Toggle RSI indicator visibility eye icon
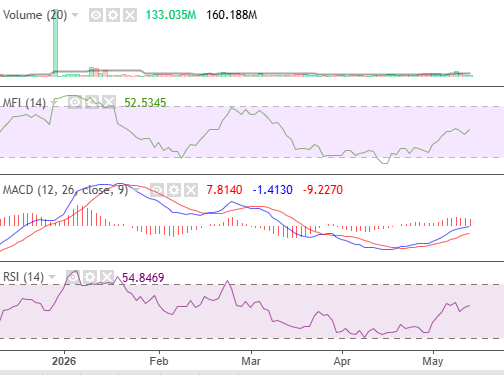Viewport: 504px width, 377px height. tap(73, 277)
